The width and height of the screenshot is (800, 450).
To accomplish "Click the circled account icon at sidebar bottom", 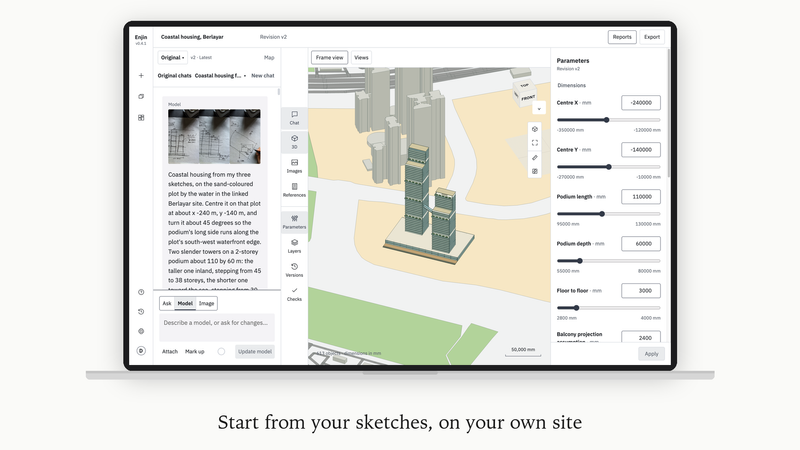I will [x=141, y=351].
